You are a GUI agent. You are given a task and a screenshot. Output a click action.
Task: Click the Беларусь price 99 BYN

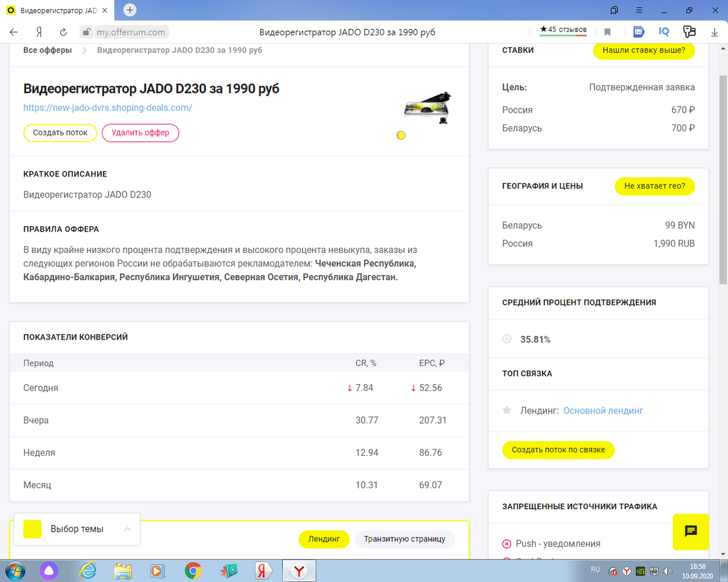680,226
